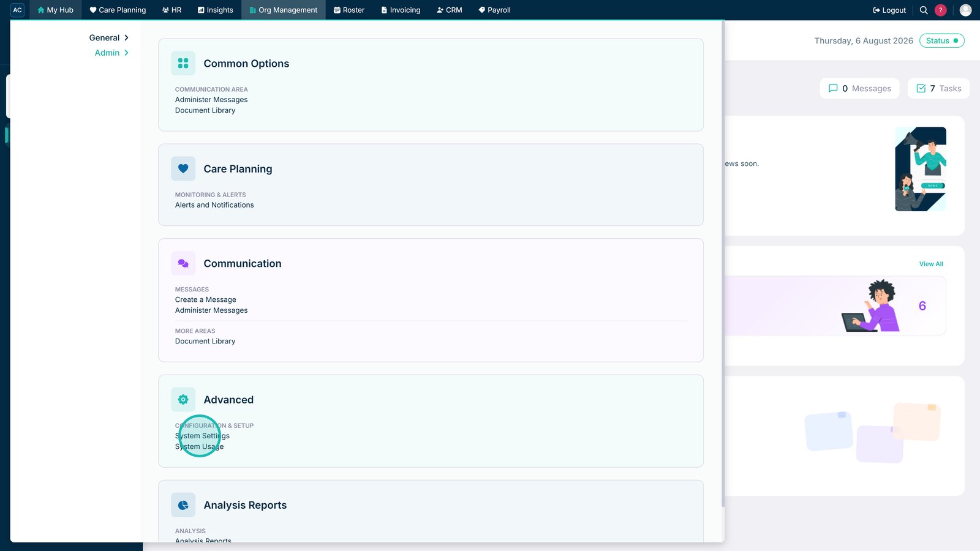Click the Analysis Reports section heading

point(245,505)
